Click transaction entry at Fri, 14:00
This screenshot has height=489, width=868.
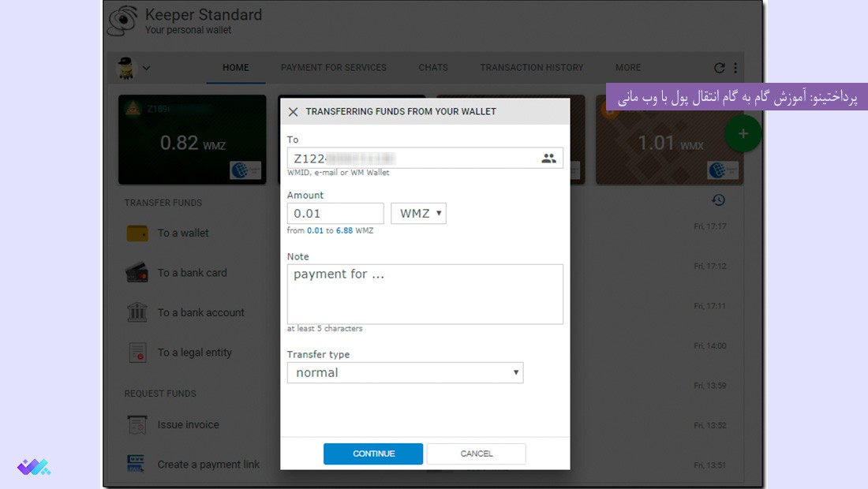tap(709, 345)
